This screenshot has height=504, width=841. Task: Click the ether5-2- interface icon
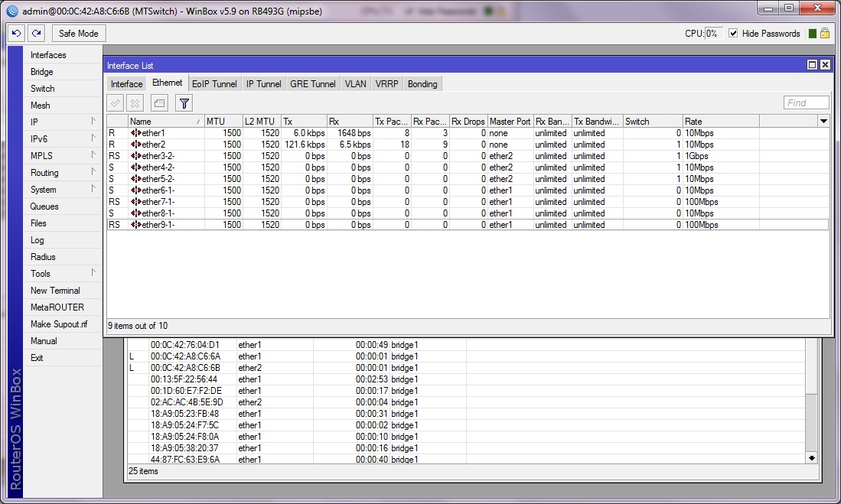[135, 178]
